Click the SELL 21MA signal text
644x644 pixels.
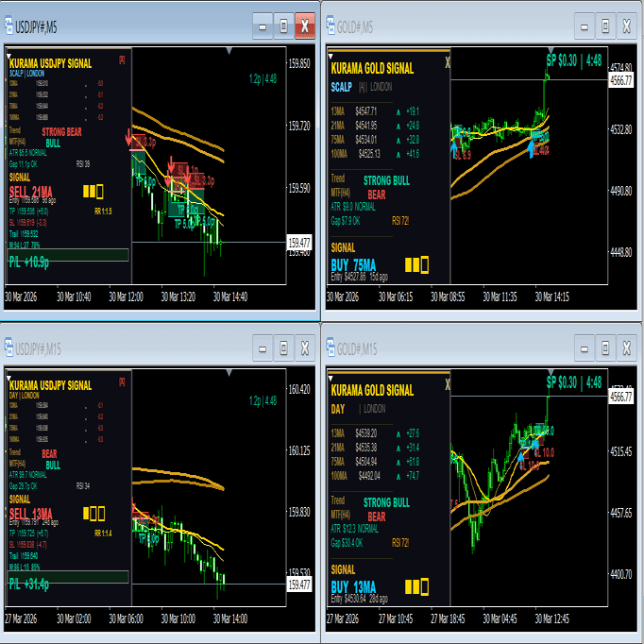point(31,192)
